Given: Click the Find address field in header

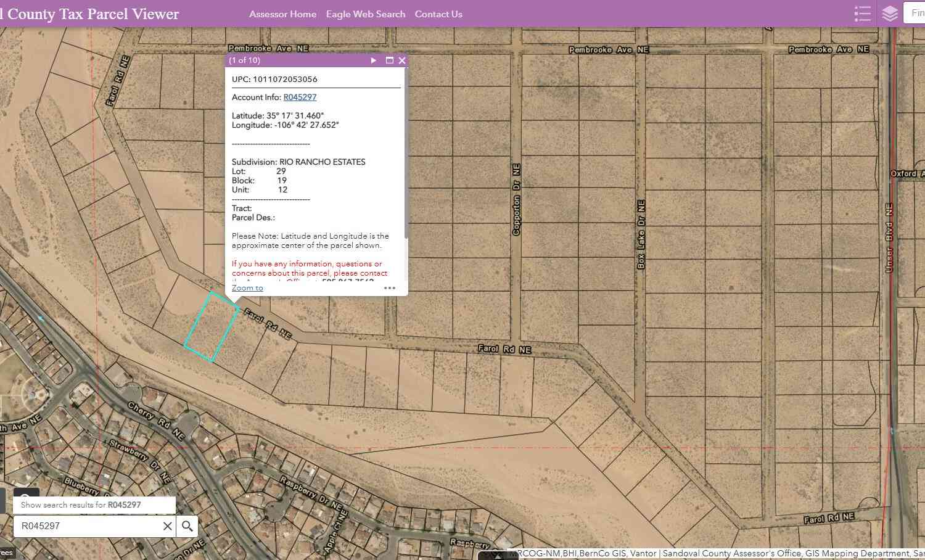Looking at the screenshot, I should [x=915, y=13].
